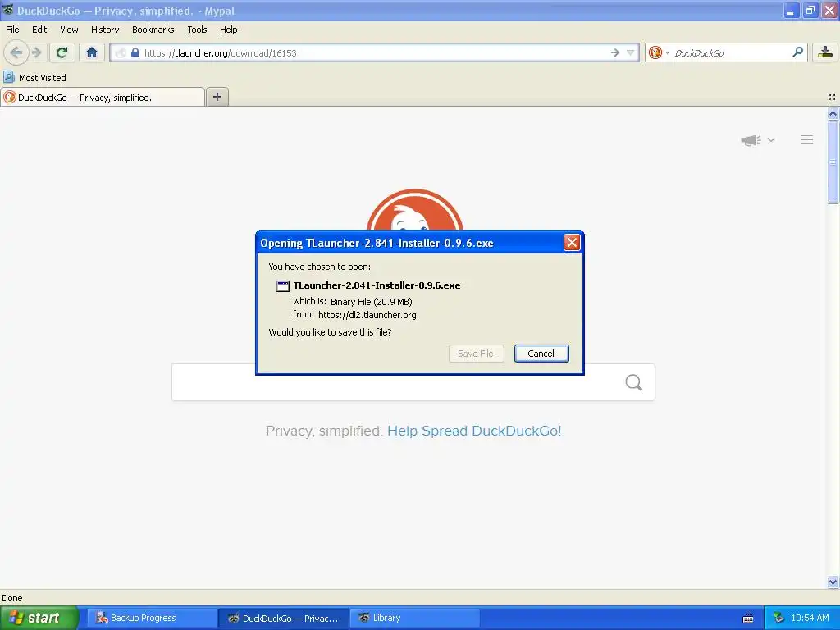The height and width of the screenshot is (630, 840).
Task: Reload the current page
Action: pos(62,52)
